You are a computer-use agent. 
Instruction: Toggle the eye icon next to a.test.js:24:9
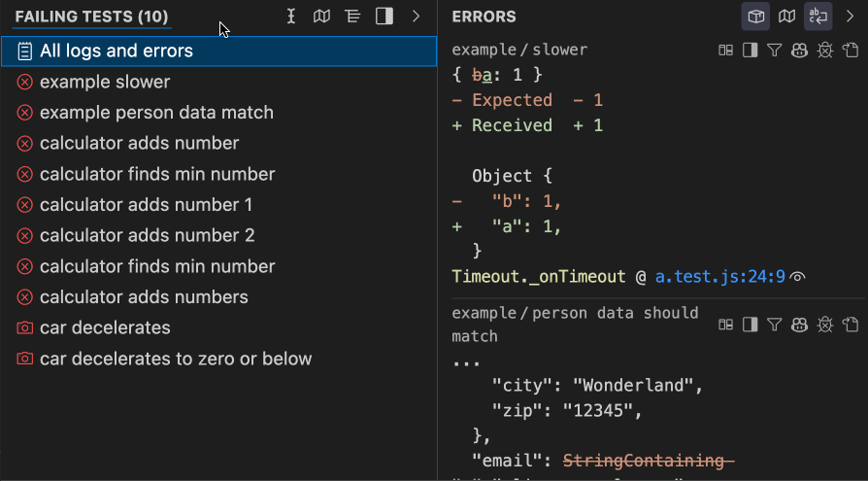click(798, 277)
